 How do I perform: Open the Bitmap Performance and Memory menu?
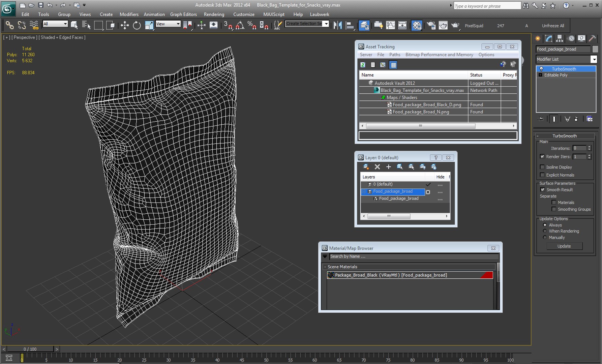[x=439, y=55]
